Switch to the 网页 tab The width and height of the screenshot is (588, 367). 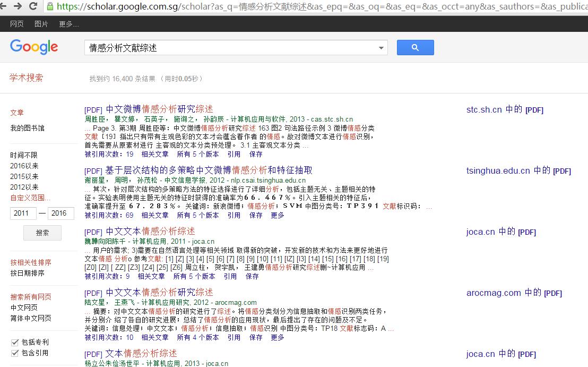click(x=16, y=24)
